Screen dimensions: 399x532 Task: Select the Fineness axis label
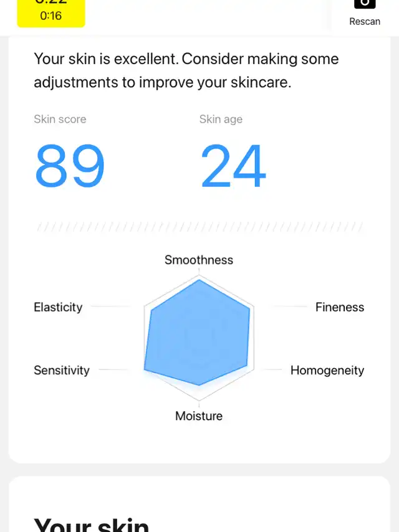click(340, 307)
